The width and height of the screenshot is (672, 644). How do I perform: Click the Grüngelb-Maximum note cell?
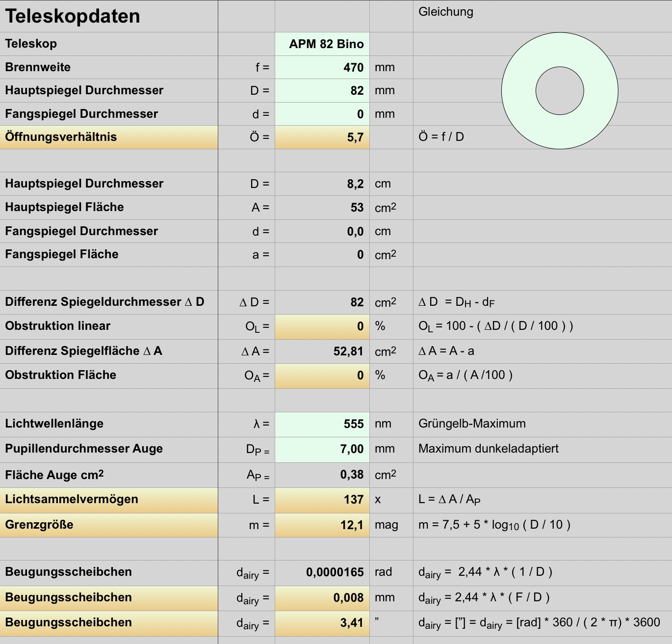click(x=543, y=424)
